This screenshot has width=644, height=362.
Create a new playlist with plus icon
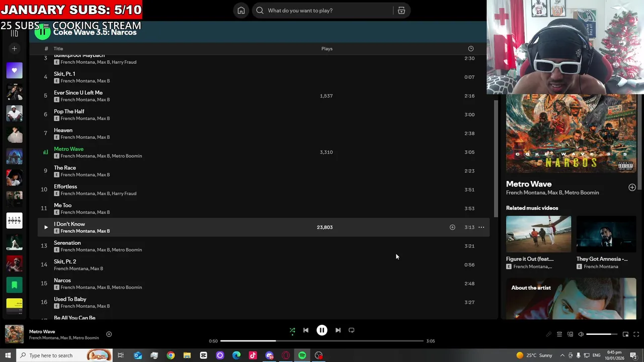(x=14, y=49)
